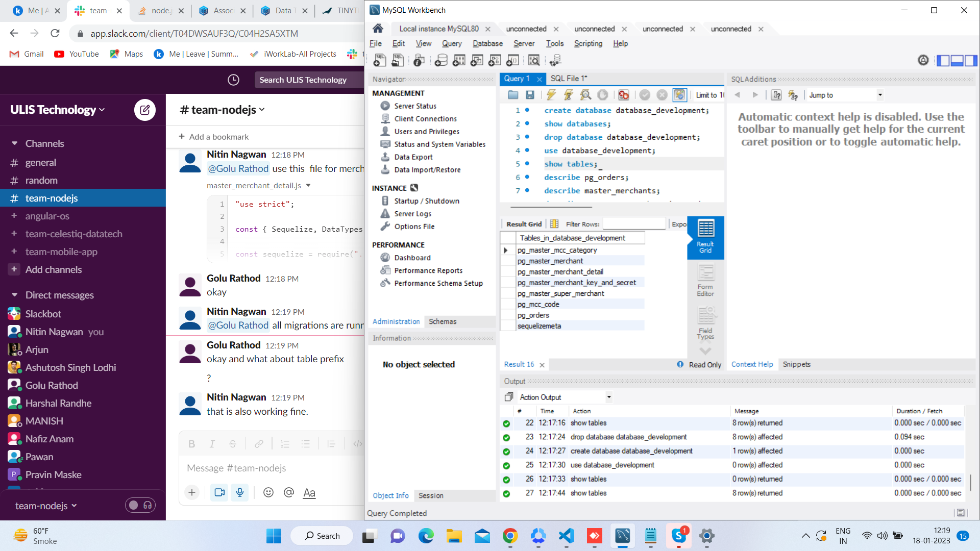Open Server Status in Navigator
This screenshot has width=980, height=551.
point(415,106)
